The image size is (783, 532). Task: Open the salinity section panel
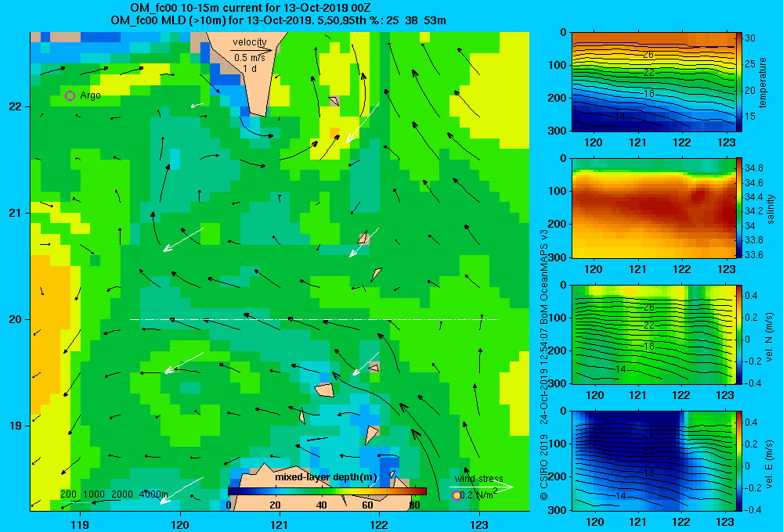pyautogui.click(x=654, y=208)
